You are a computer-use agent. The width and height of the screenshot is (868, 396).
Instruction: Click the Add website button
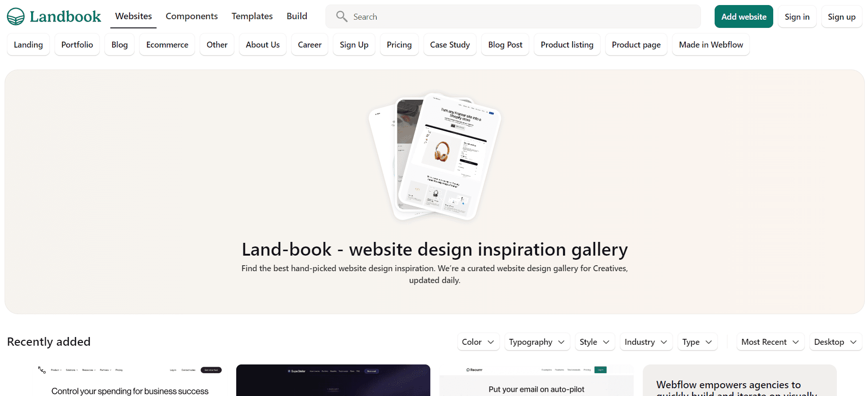tap(743, 16)
